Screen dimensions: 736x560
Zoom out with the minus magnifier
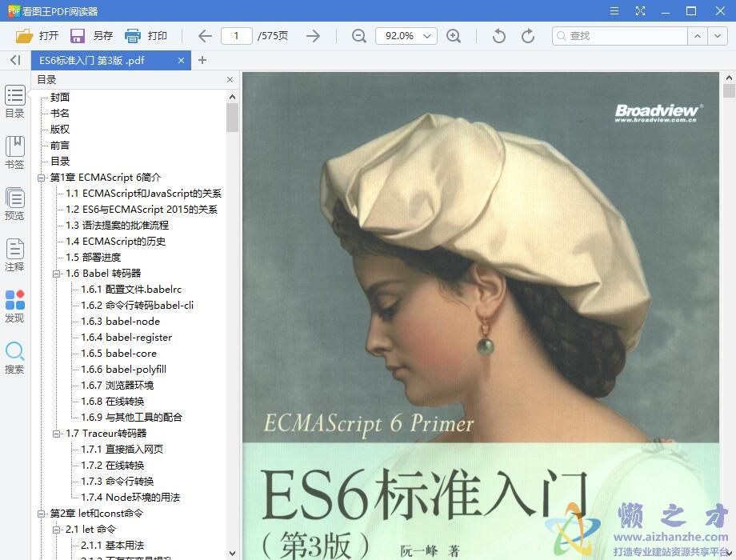359,36
